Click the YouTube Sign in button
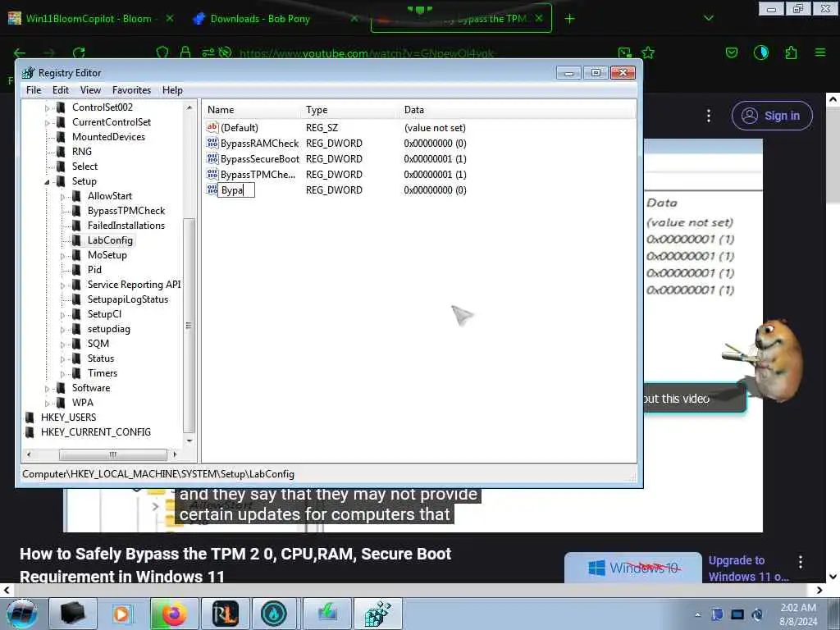 [x=772, y=116]
